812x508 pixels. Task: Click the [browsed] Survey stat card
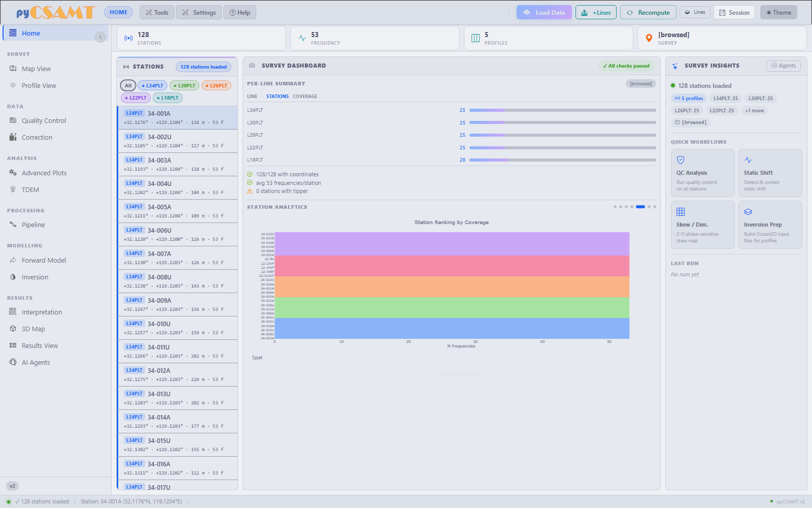(x=722, y=38)
